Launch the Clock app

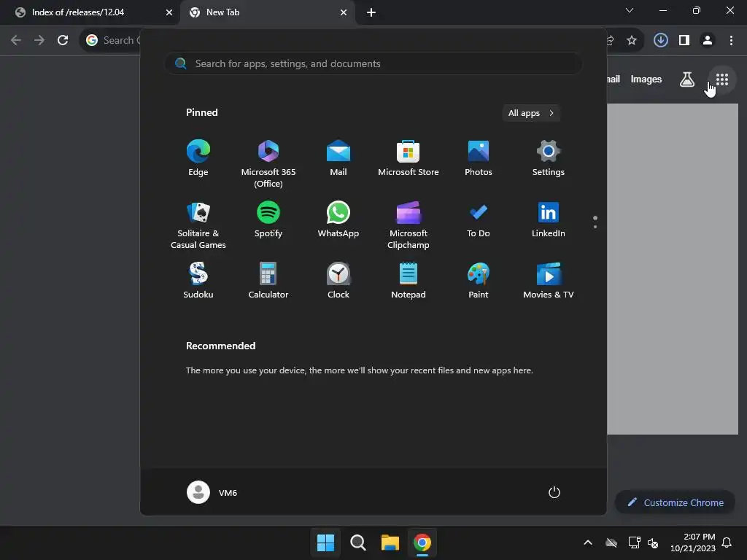click(338, 281)
